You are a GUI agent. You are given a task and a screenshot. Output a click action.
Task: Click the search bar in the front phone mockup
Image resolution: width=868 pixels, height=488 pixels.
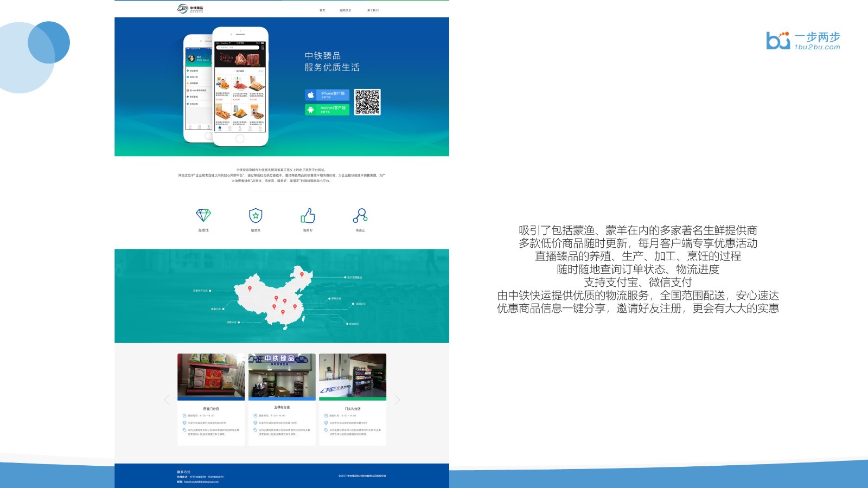pyautogui.click(x=238, y=47)
